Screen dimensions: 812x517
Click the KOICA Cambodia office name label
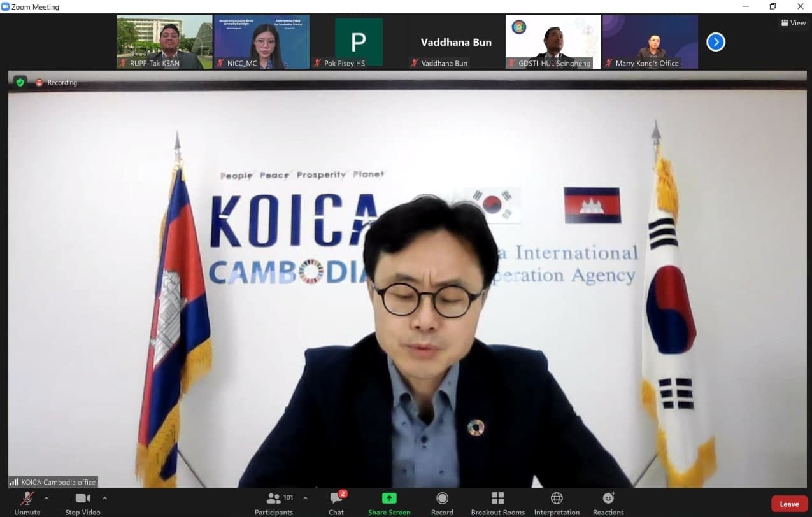pos(53,482)
